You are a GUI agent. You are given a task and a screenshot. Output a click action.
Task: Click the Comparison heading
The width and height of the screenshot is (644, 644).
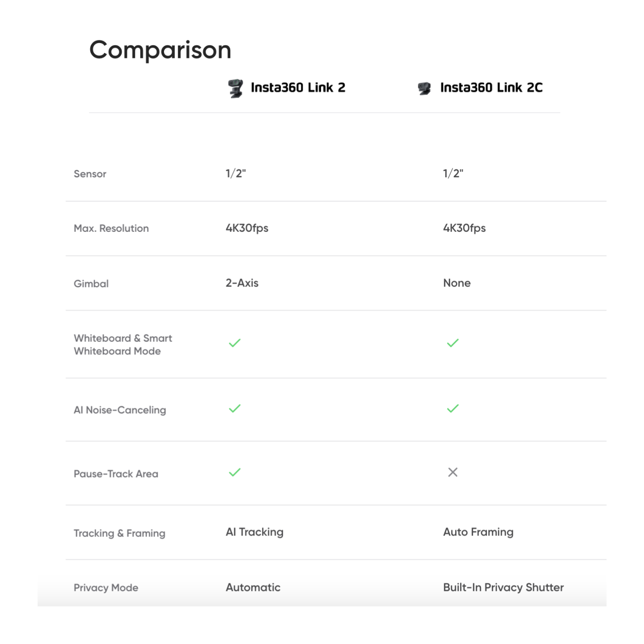tap(160, 50)
